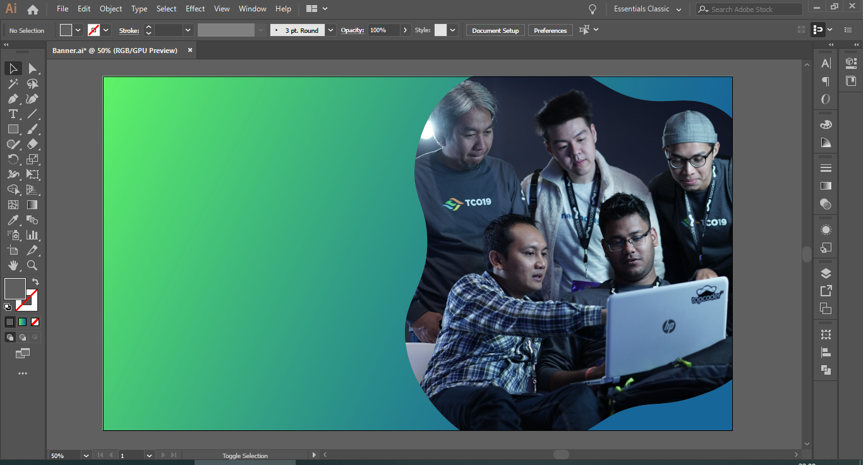This screenshot has width=868, height=465.
Task: Switch to Draw Normal mode
Action: tap(10, 337)
